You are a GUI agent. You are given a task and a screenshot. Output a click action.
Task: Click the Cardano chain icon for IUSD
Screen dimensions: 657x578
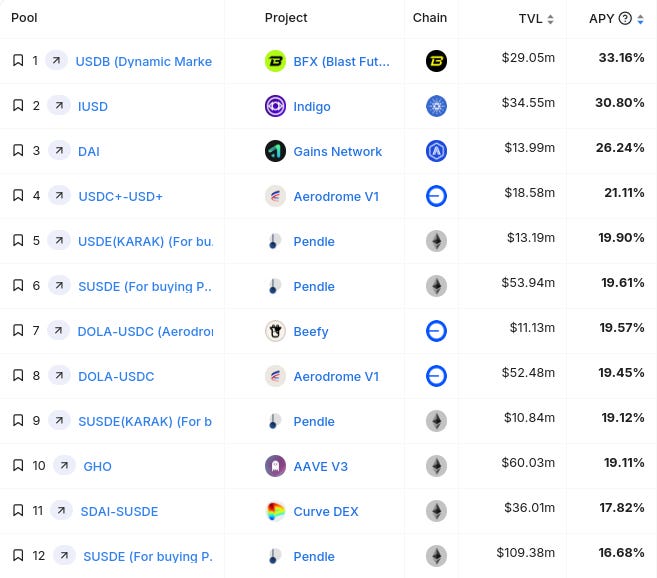point(436,106)
